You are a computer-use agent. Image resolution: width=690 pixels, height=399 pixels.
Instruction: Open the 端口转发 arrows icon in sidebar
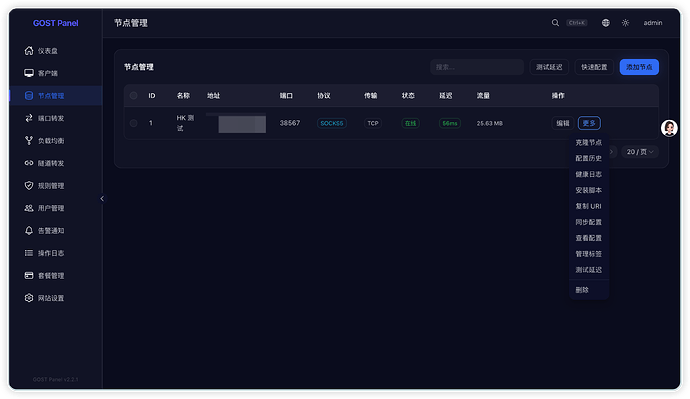[29, 118]
